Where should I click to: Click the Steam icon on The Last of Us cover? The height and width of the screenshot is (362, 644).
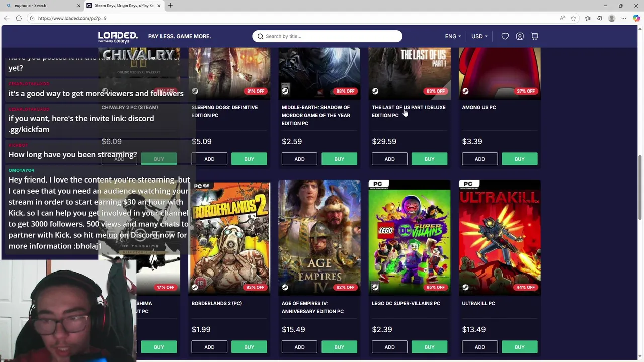375,91
